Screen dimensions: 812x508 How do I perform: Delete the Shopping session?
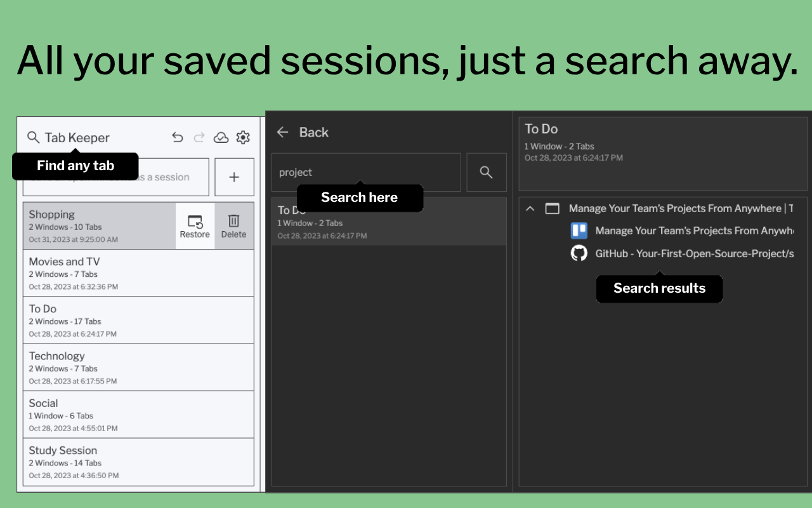pyautogui.click(x=233, y=225)
